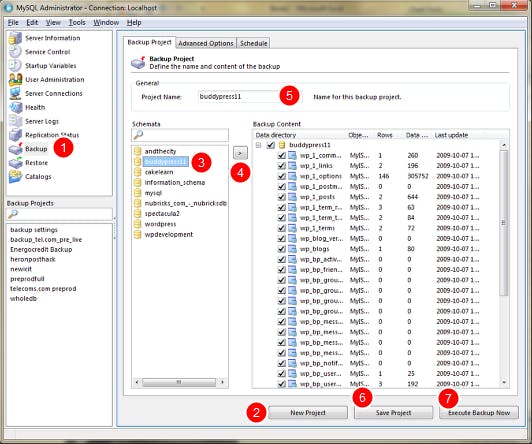Select the wordpress schema database icon

point(137,224)
